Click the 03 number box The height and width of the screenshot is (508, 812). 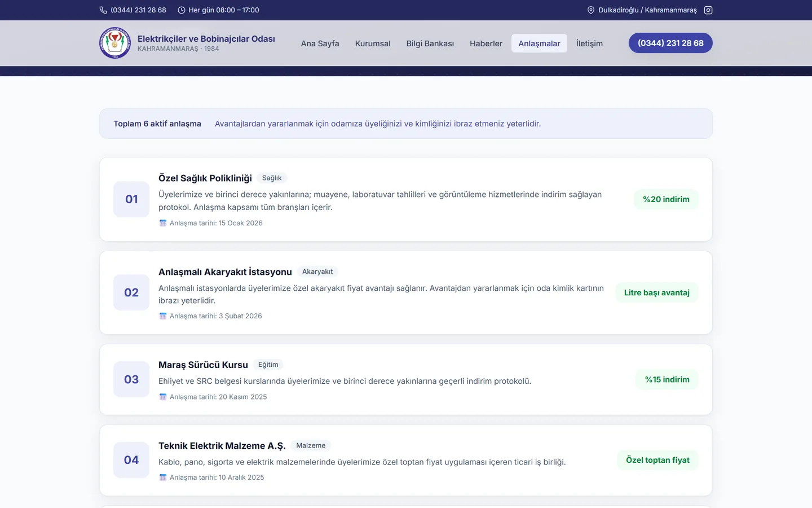131,379
